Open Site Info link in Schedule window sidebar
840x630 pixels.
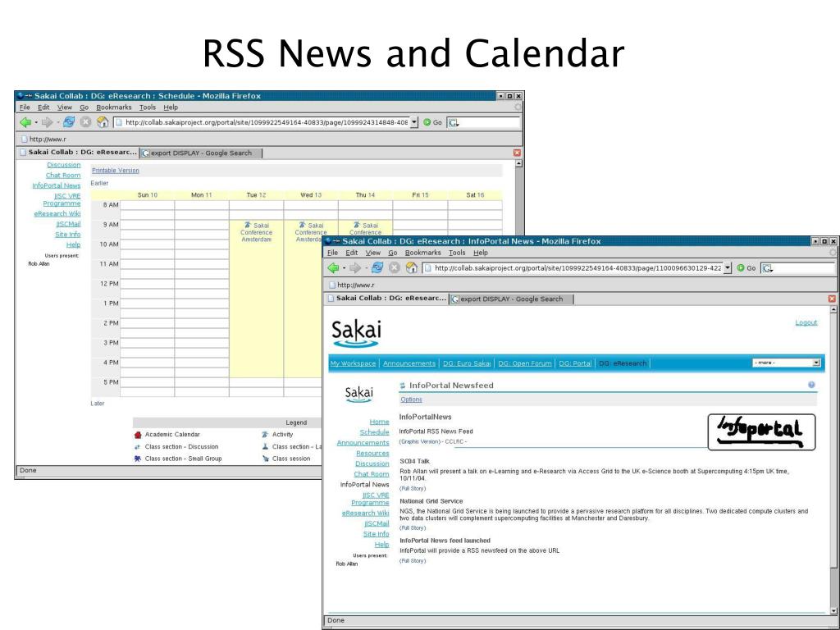[x=67, y=235]
